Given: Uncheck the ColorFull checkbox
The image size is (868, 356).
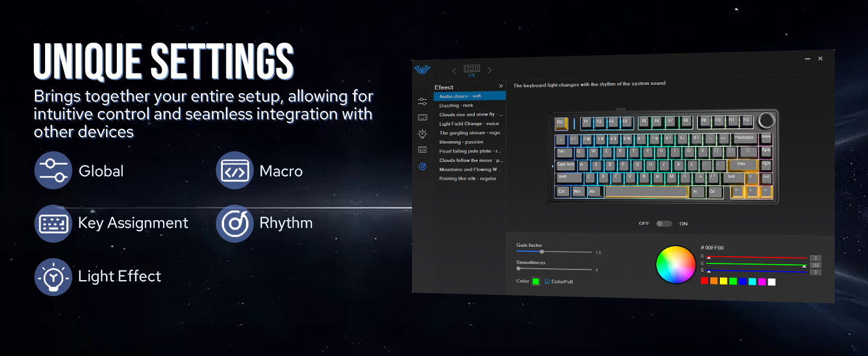Looking at the screenshot, I should [x=547, y=281].
